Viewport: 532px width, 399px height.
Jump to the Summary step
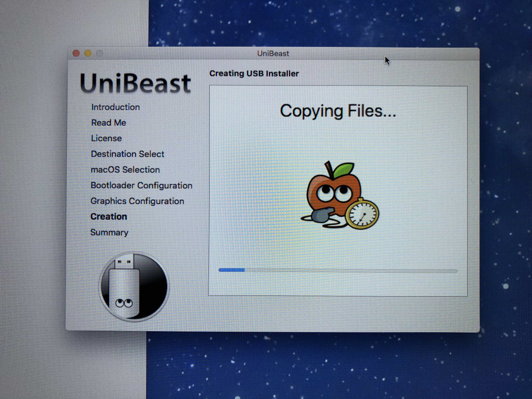(x=109, y=232)
